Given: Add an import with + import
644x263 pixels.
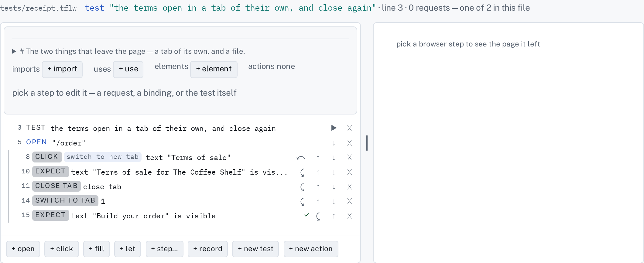Looking at the screenshot, I should click(x=62, y=69).
